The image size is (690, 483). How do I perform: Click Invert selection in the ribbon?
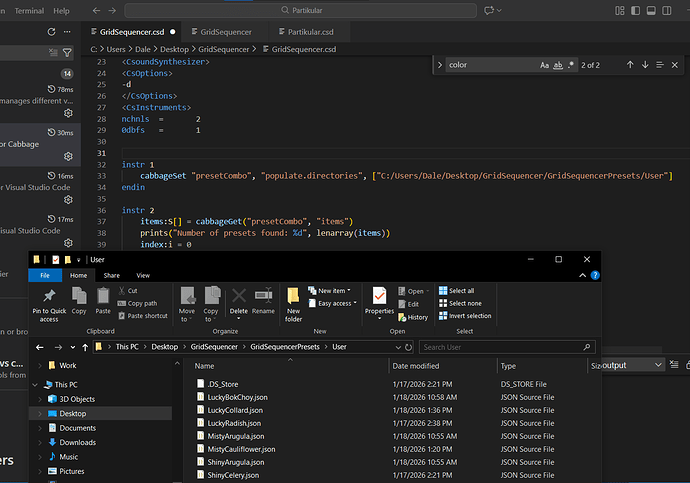pos(465,316)
